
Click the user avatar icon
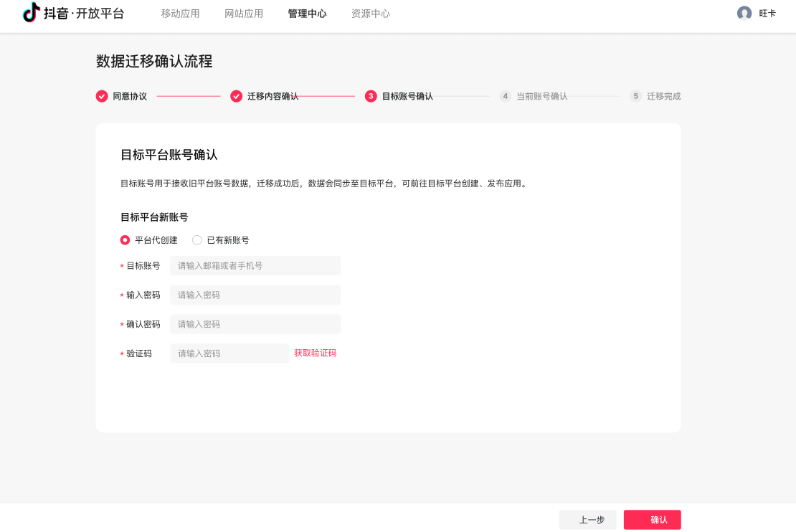tap(744, 13)
